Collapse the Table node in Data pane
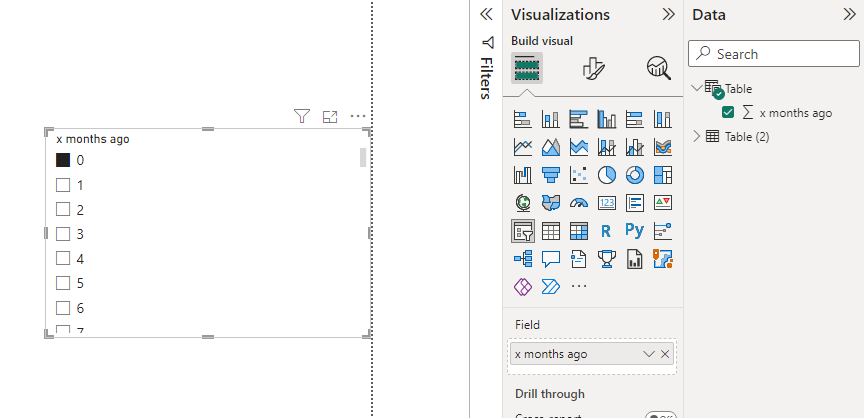The height and width of the screenshot is (418, 864). (x=696, y=88)
